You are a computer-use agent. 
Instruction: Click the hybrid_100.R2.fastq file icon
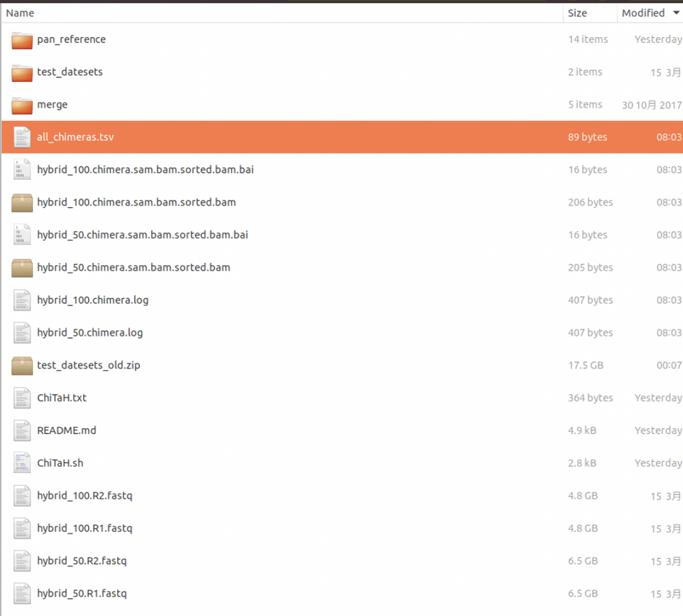tap(22, 496)
